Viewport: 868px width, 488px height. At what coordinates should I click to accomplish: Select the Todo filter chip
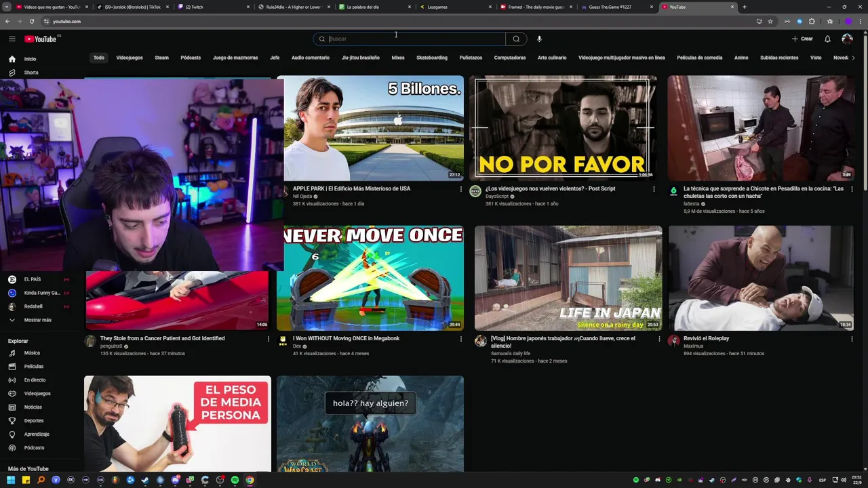click(x=99, y=58)
